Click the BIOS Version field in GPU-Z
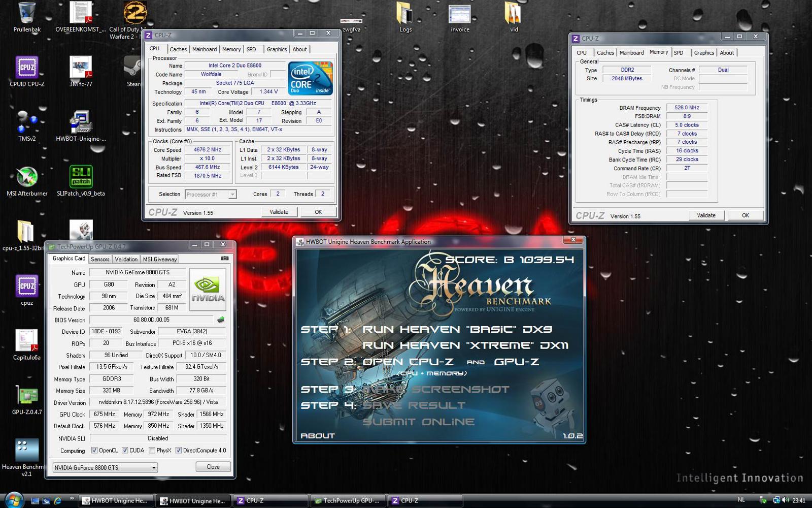Screen dimensions: 812x508 click(151, 320)
